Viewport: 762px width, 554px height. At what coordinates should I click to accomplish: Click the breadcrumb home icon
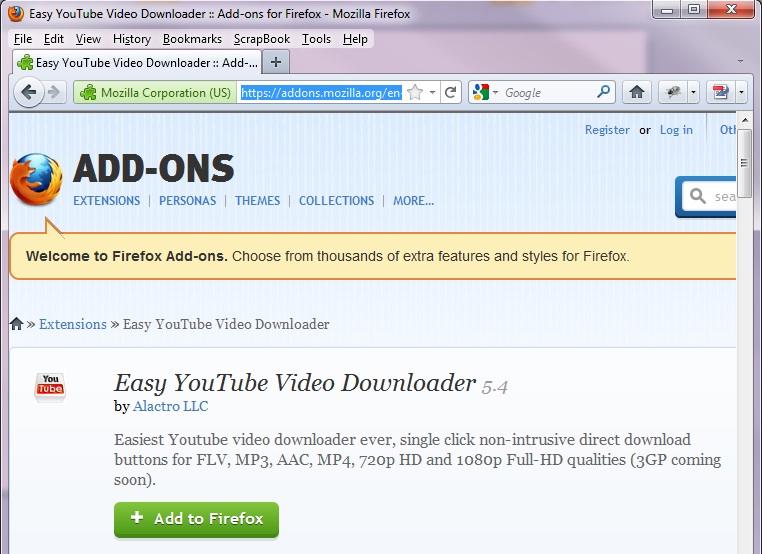(x=17, y=324)
